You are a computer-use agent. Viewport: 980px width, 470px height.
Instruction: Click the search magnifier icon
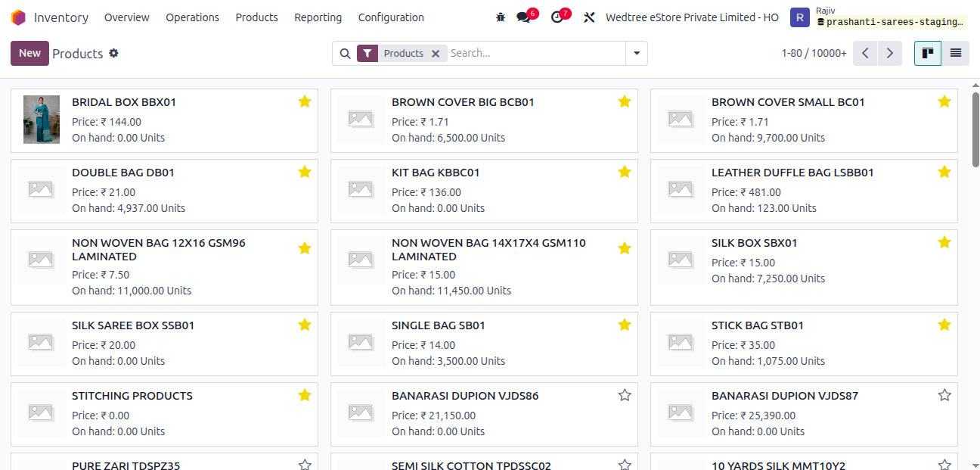345,54
